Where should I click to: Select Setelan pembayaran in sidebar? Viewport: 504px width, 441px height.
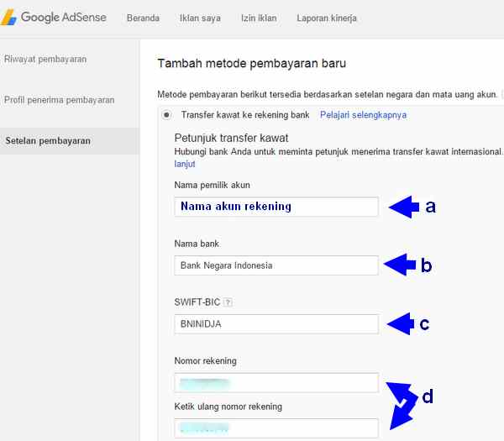coord(70,141)
